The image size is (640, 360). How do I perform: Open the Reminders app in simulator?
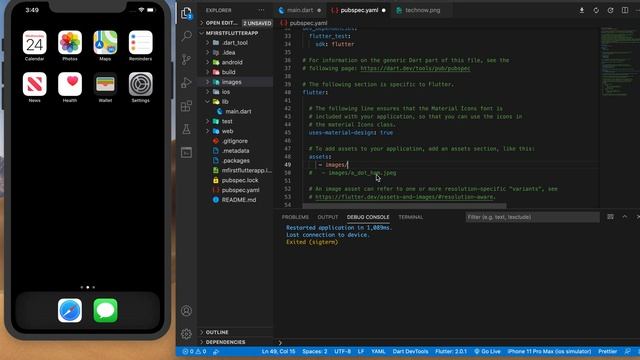140,42
